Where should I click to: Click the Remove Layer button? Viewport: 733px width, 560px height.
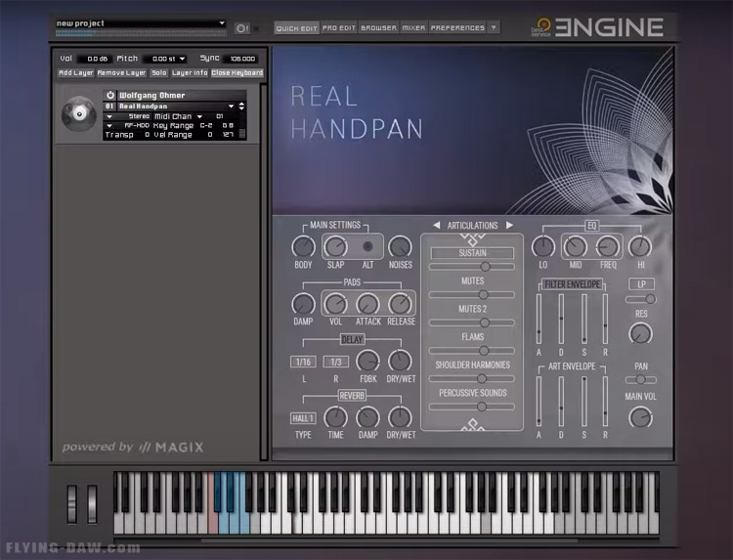click(121, 73)
